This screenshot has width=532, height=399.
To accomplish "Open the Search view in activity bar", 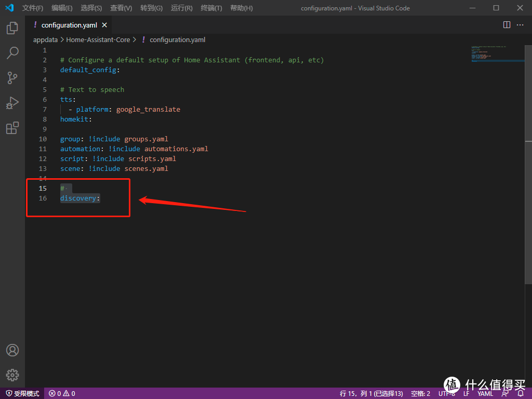I will [x=12, y=53].
